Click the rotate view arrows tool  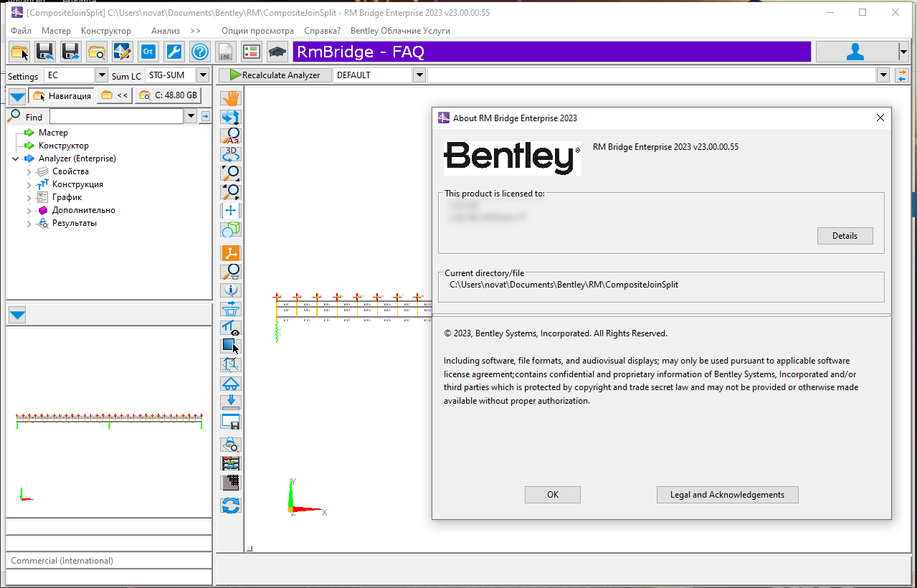tap(231, 117)
